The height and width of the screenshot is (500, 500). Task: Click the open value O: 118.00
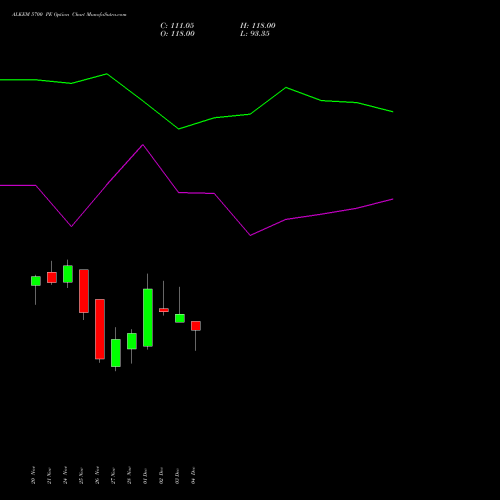[x=177, y=34]
